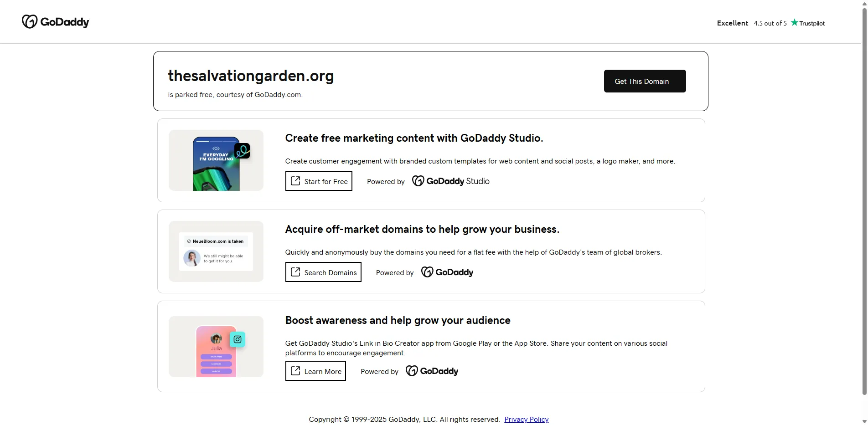Click the Instagram icon in the Link in Bio image

[x=237, y=339]
